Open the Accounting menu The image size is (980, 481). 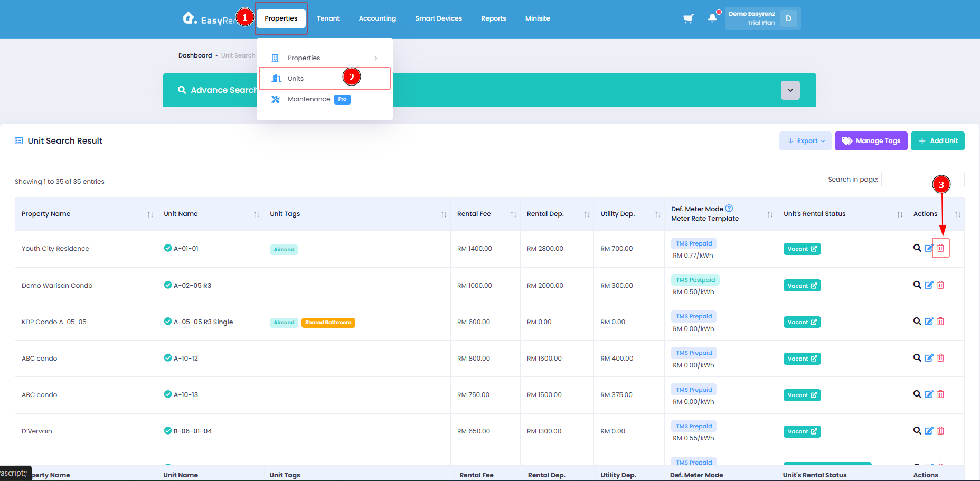coord(377,18)
